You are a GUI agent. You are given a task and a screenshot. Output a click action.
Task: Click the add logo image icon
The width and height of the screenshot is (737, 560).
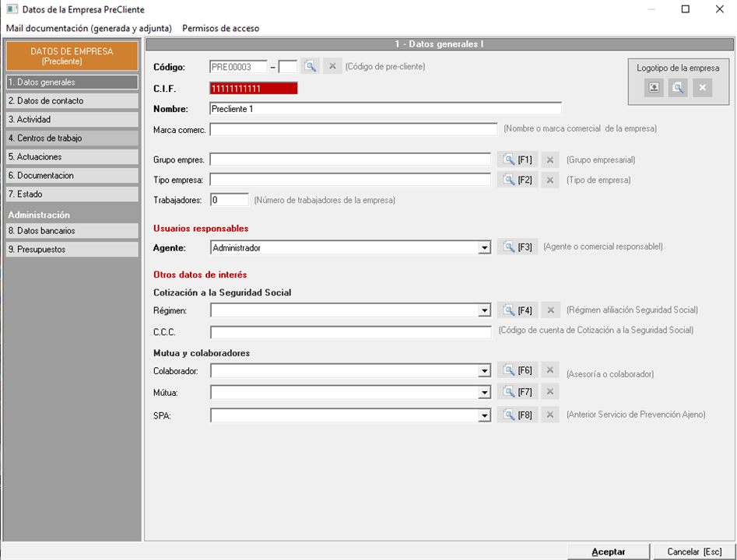pyautogui.click(x=654, y=88)
